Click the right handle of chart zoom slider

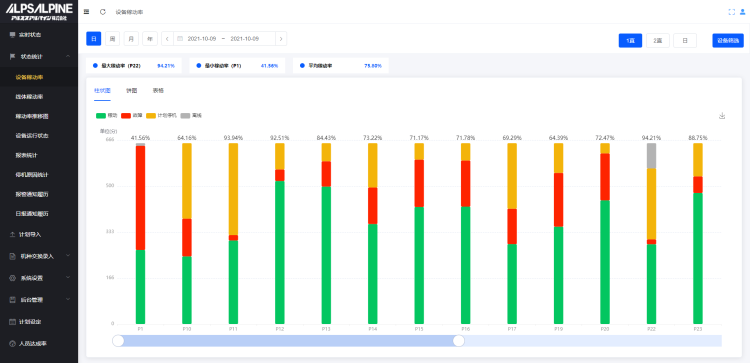point(459,341)
